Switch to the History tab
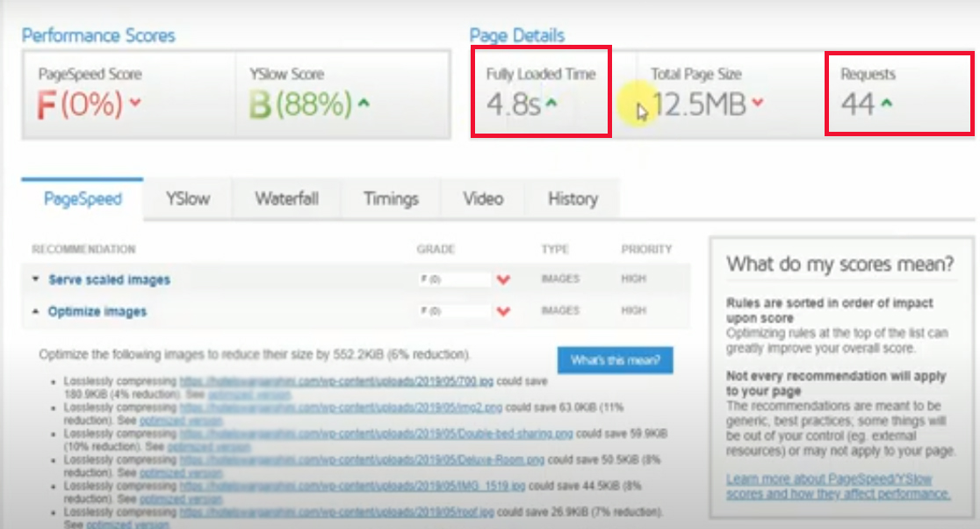980x529 pixels. 572,199
